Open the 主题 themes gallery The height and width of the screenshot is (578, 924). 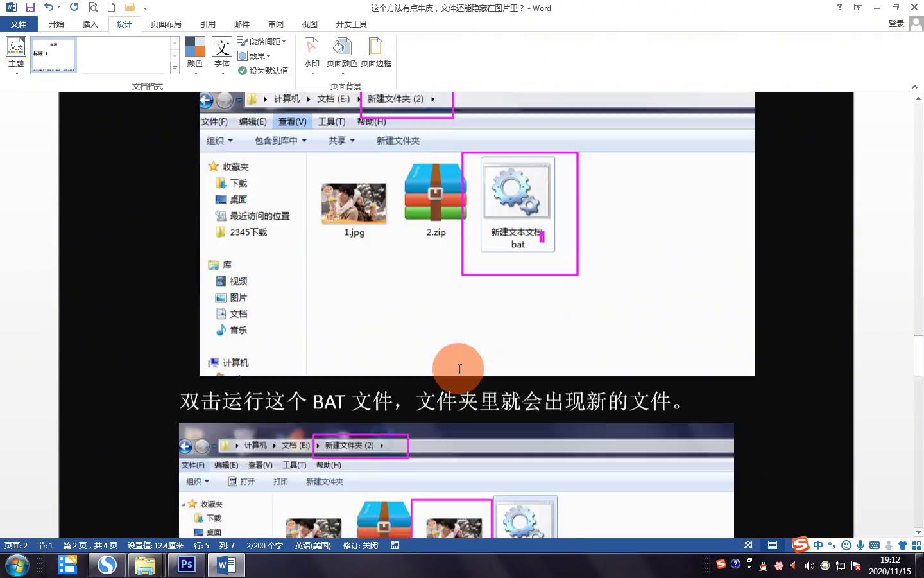pyautogui.click(x=16, y=53)
